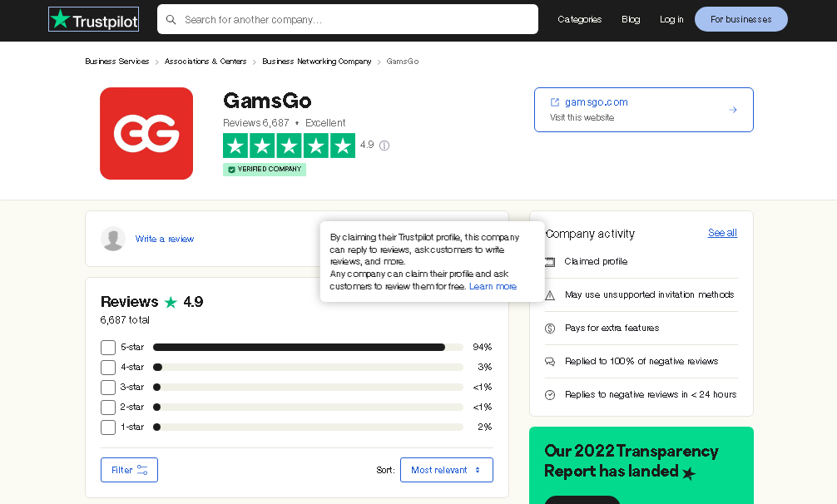Click the gamsgo.com website link

597,101
